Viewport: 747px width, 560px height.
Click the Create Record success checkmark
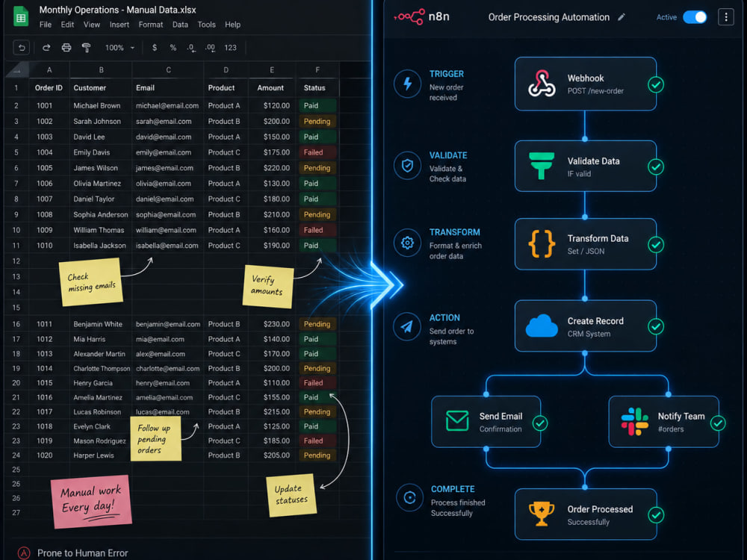656,327
